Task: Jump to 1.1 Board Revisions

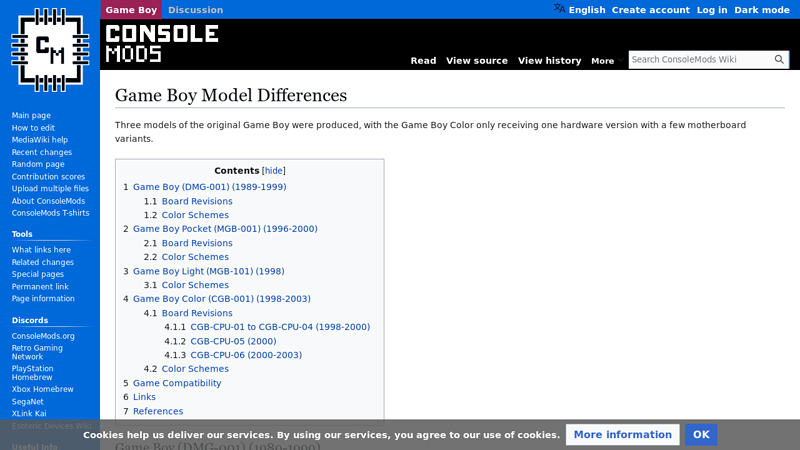Action: coord(197,202)
